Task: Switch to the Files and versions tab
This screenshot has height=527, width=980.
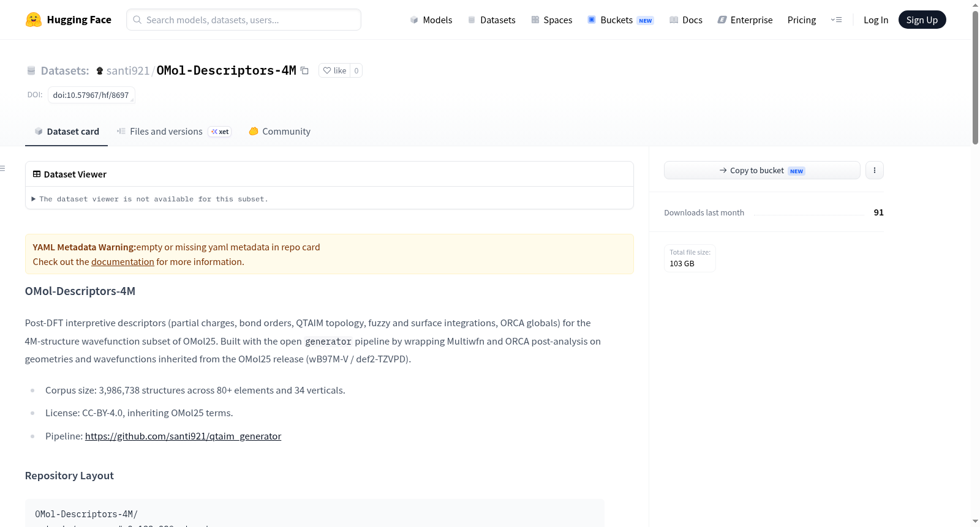Action: tap(174, 132)
